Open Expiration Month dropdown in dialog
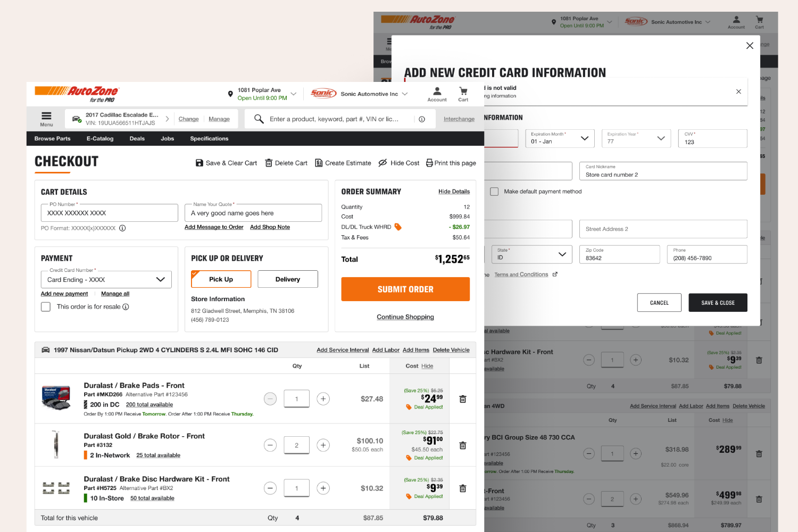The height and width of the screenshot is (532, 798). [x=560, y=138]
